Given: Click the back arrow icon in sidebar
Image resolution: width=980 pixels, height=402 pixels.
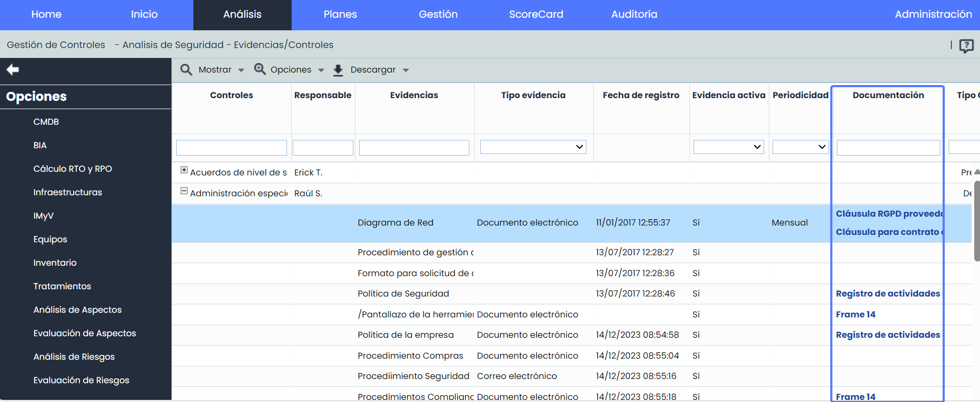Looking at the screenshot, I should (13, 69).
